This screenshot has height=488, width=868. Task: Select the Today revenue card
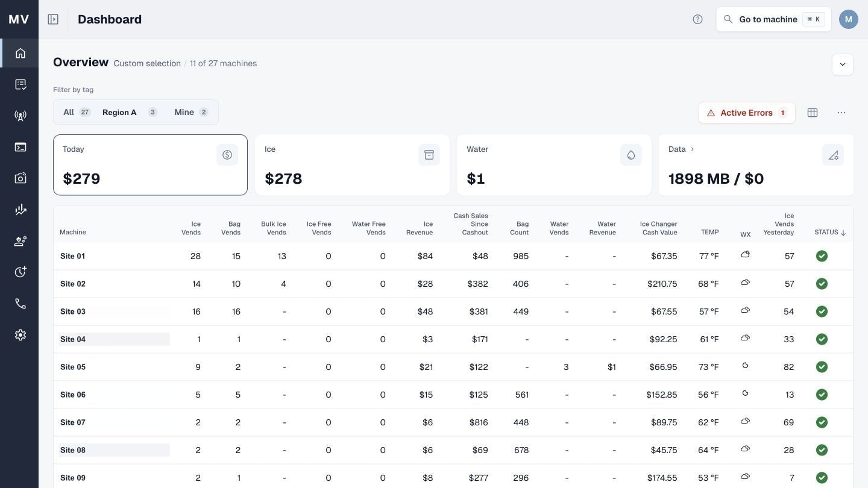[150, 165]
